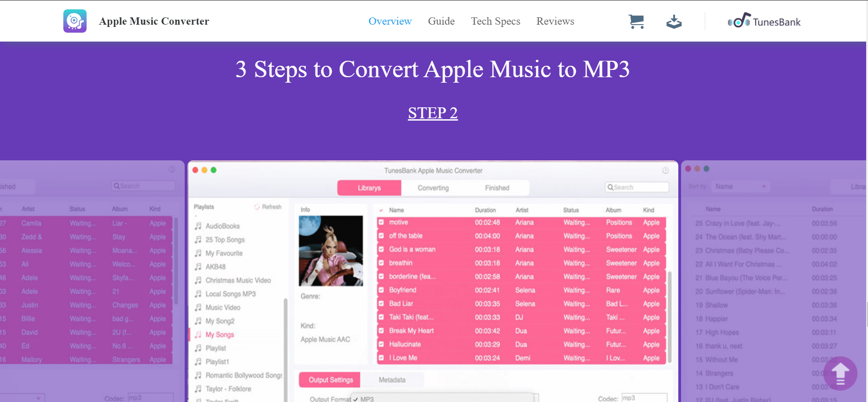Image resolution: width=868 pixels, height=402 pixels.
Task: Open the Reviews nav item
Action: tap(555, 21)
